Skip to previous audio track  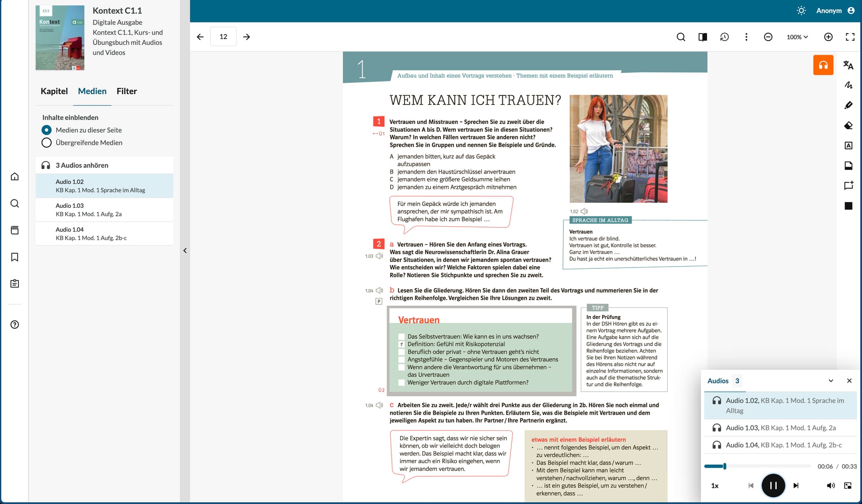(751, 486)
